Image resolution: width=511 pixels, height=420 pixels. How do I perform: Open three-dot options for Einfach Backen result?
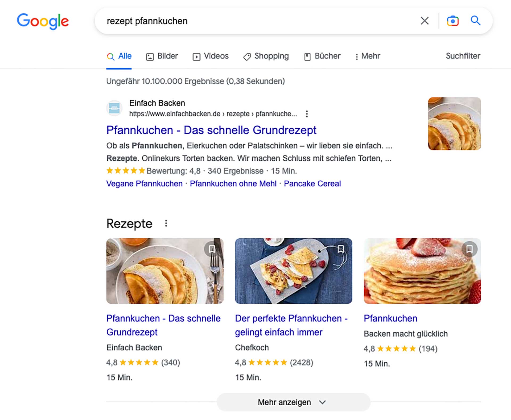click(x=307, y=114)
